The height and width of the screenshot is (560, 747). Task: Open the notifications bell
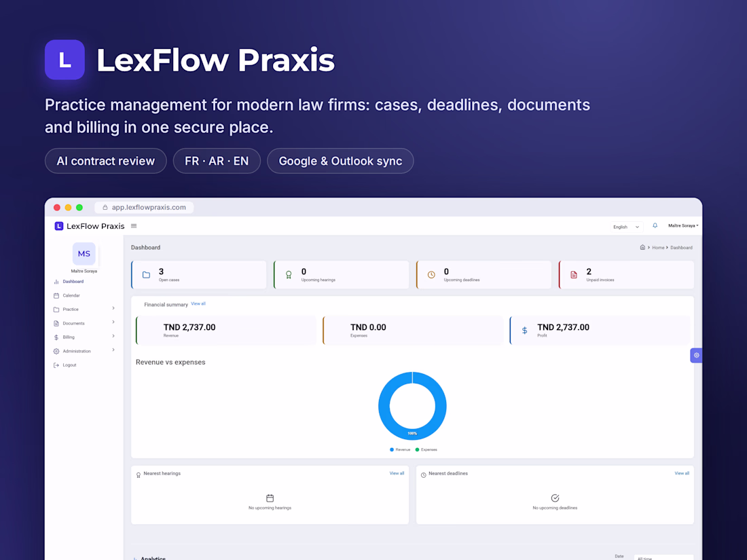coord(655,226)
